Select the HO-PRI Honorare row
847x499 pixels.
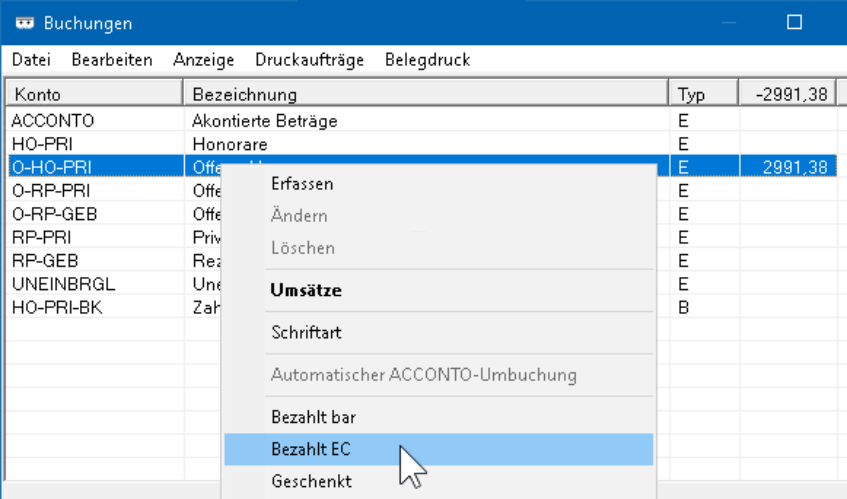[x=422, y=144]
